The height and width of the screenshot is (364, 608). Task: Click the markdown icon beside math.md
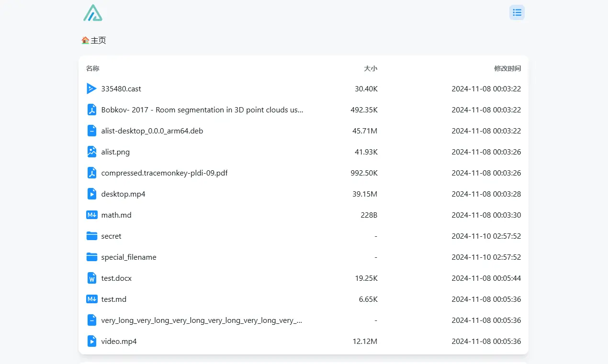click(91, 215)
